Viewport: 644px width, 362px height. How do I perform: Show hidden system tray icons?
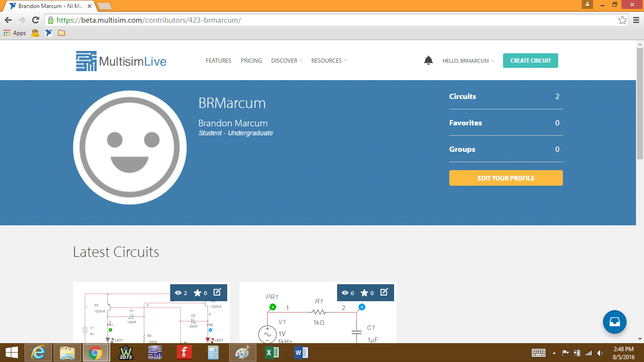pos(554,353)
